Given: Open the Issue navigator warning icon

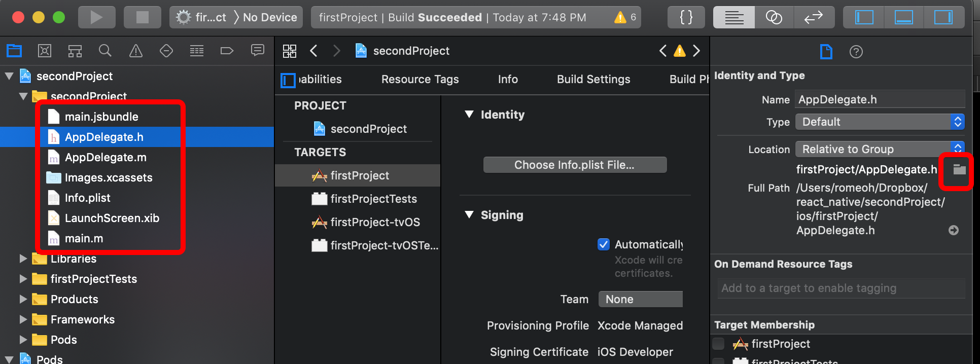Looking at the screenshot, I should point(136,51).
